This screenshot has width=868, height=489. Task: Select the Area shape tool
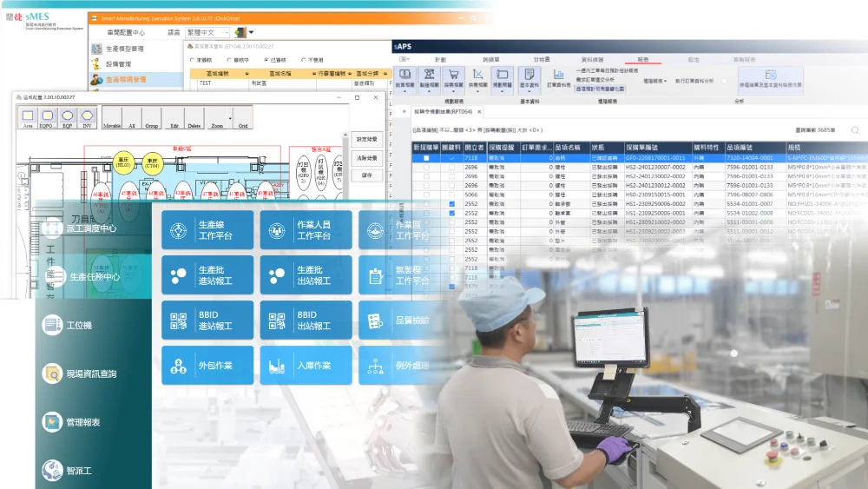click(28, 117)
